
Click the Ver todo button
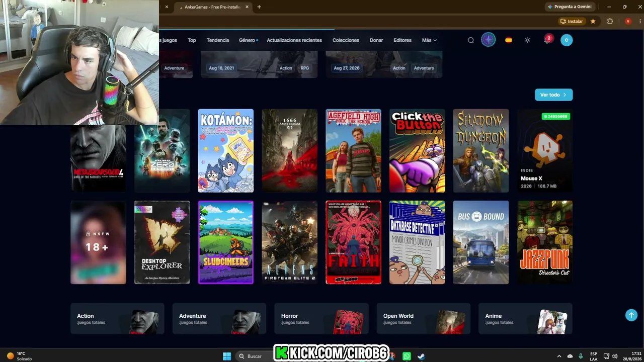553,95
